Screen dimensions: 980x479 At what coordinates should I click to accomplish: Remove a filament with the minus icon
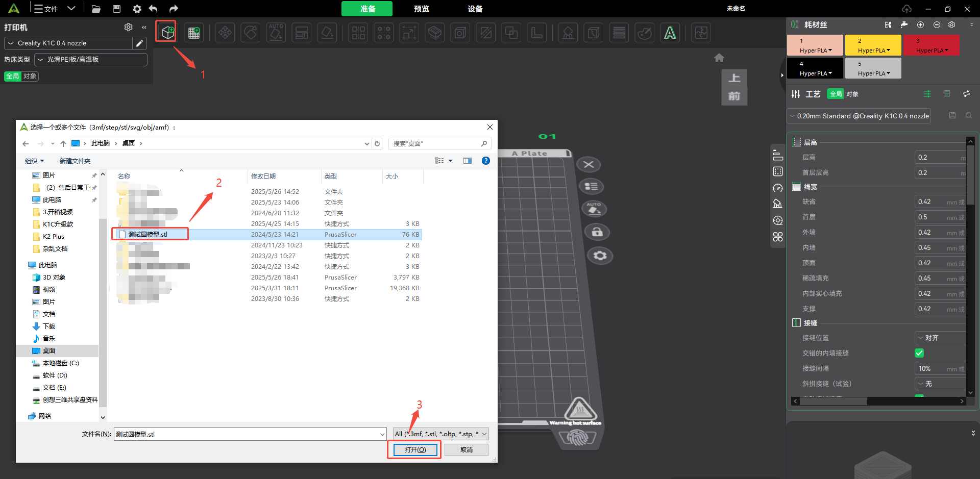tap(937, 24)
